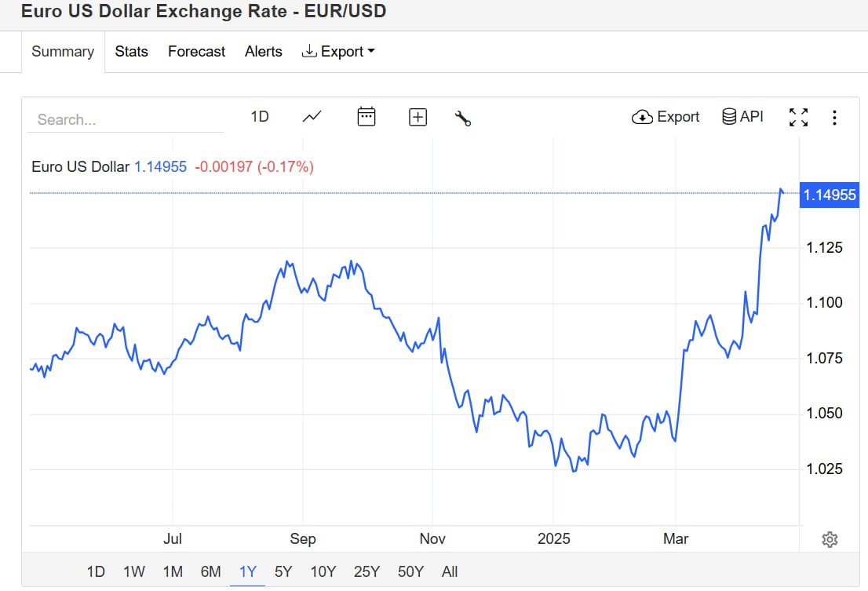Viewport: 868px width, 591px height.
Task: Switch to the Forecast tab
Action: [x=196, y=52]
